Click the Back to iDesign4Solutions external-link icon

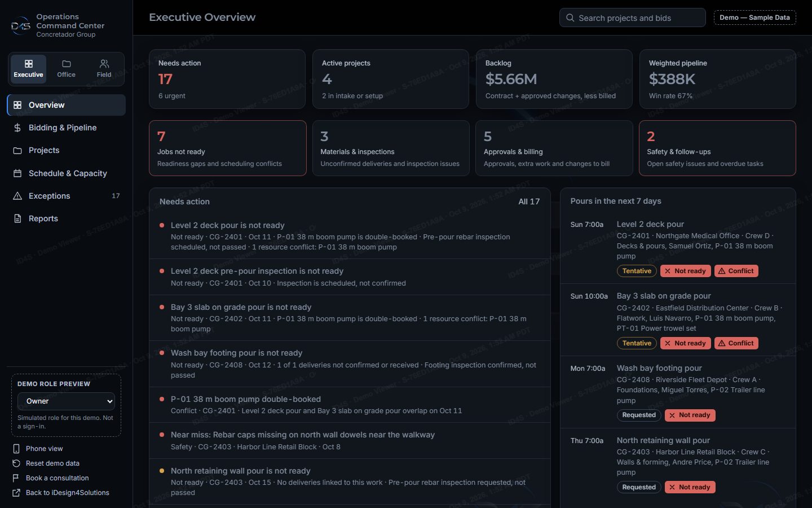[x=16, y=493]
